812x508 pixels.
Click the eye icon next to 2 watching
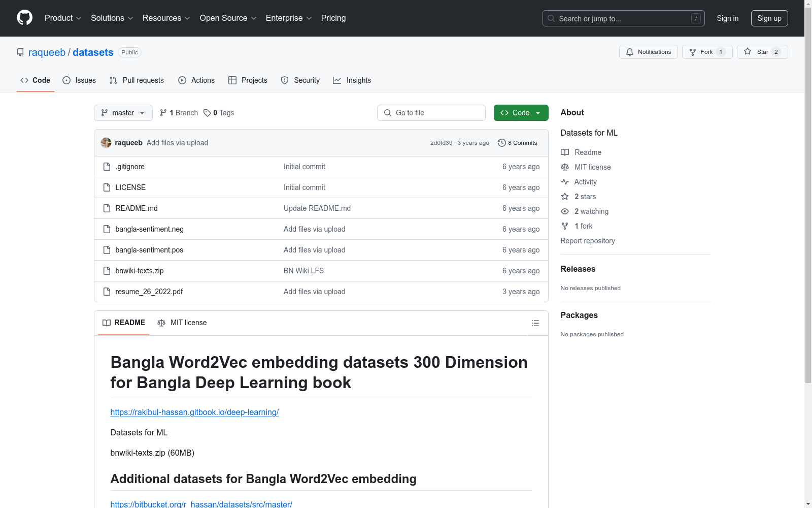(565, 211)
